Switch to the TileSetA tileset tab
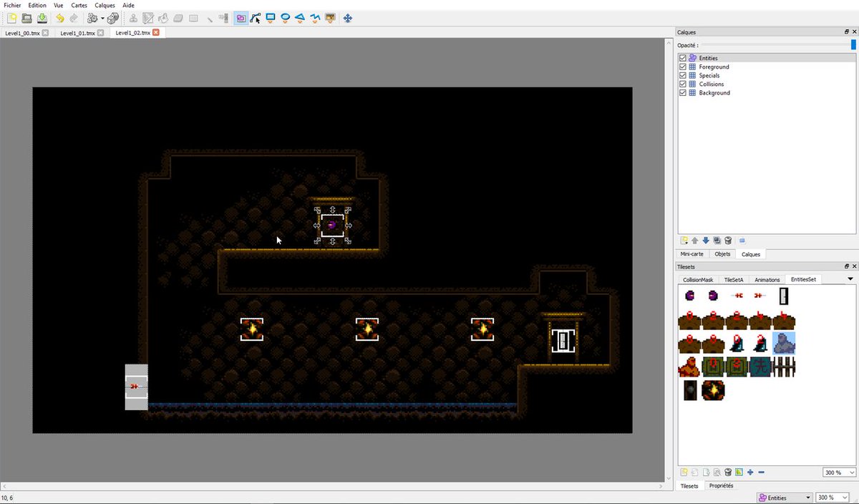 [734, 280]
